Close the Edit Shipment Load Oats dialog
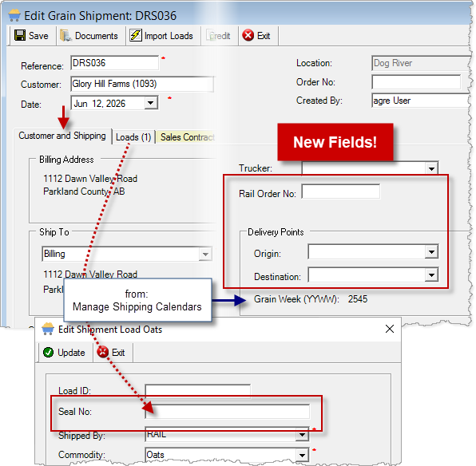 click(x=390, y=329)
